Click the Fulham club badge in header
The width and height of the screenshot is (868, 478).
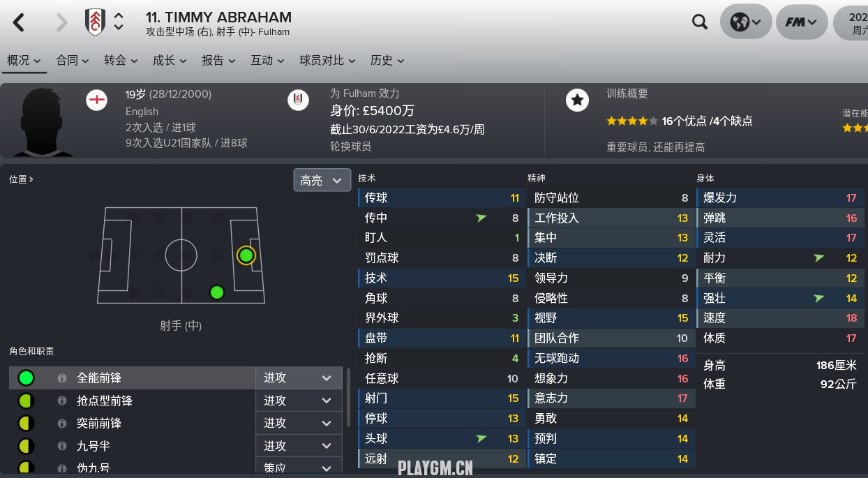click(x=95, y=22)
